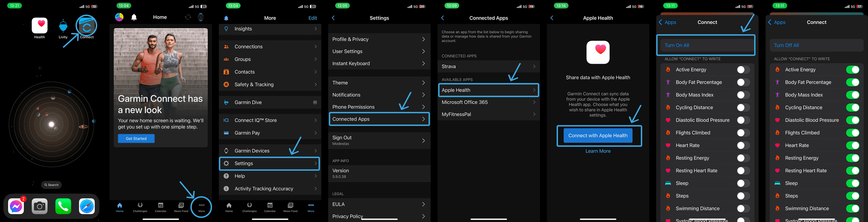Tap the Learn More link
The image size is (868, 222).
[598, 151]
